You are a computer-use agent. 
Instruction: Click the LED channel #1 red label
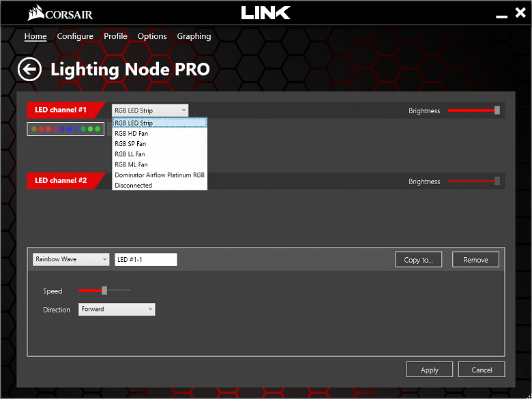[65, 110]
